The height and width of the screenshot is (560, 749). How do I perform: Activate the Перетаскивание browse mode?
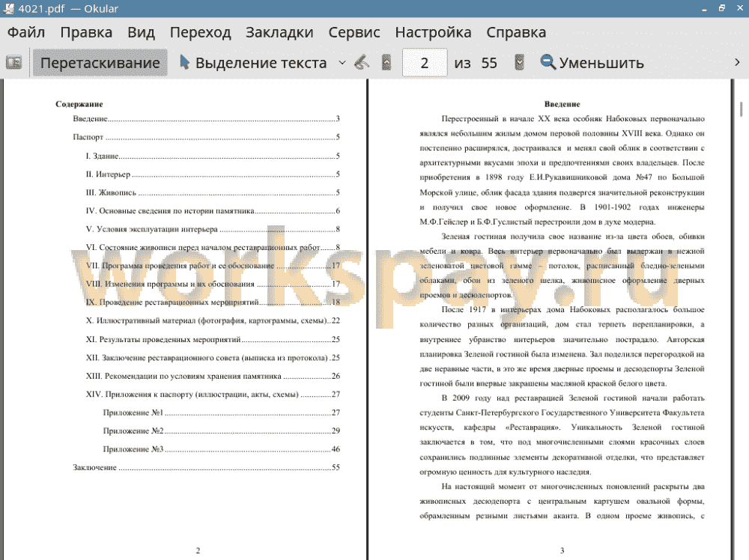click(100, 63)
